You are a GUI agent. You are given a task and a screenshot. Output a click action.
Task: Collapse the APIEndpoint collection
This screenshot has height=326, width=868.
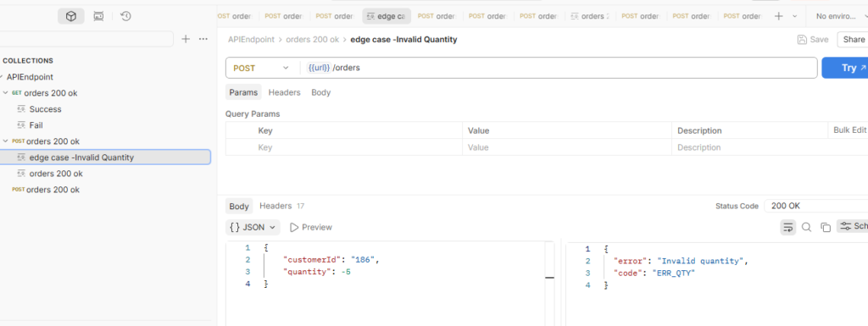point(2,77)
